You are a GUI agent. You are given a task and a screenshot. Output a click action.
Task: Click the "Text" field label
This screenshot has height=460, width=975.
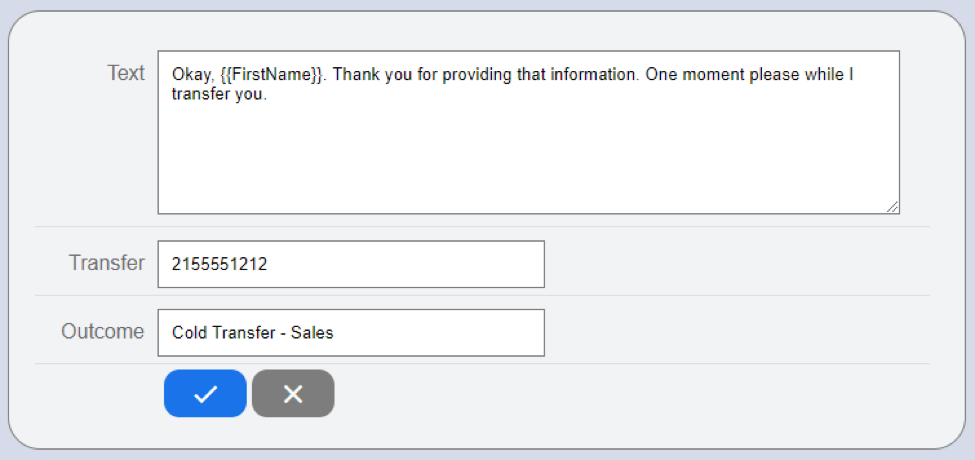[126, 73]
